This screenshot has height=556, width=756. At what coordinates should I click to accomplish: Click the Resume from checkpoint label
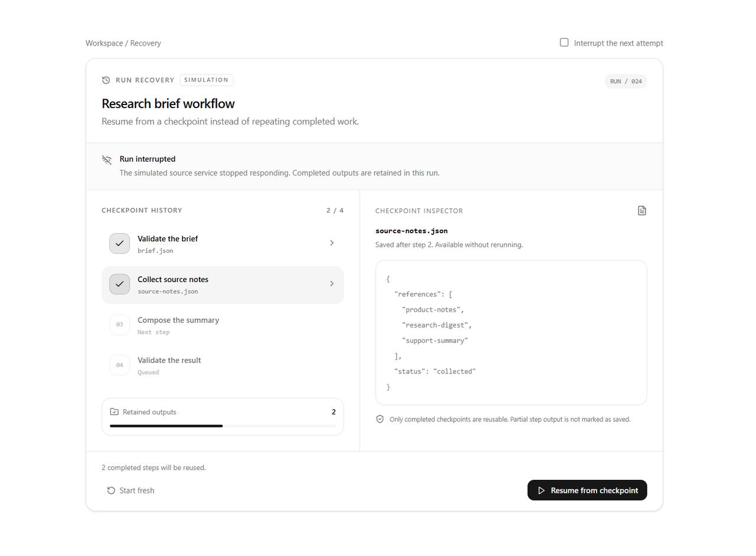(x=594, y=490)
